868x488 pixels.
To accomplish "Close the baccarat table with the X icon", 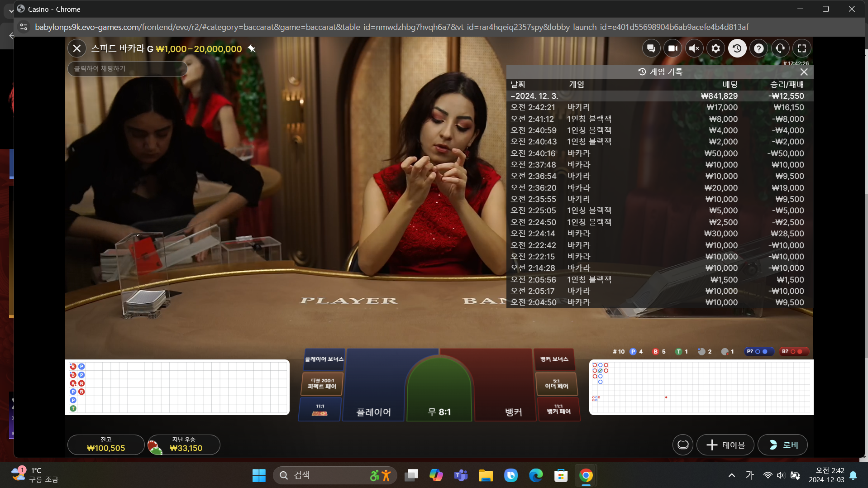I will coord(77,48).
